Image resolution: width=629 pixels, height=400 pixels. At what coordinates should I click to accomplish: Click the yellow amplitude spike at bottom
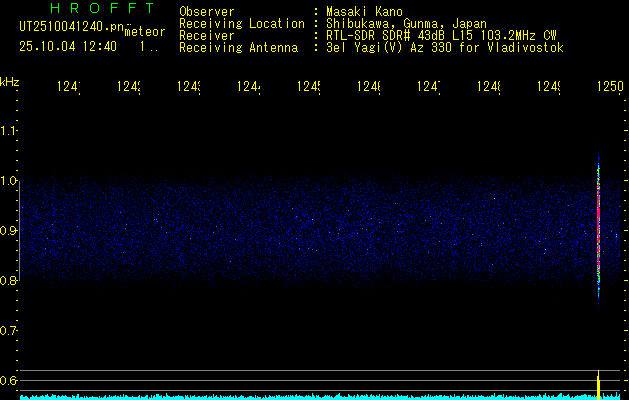(598, 384)
